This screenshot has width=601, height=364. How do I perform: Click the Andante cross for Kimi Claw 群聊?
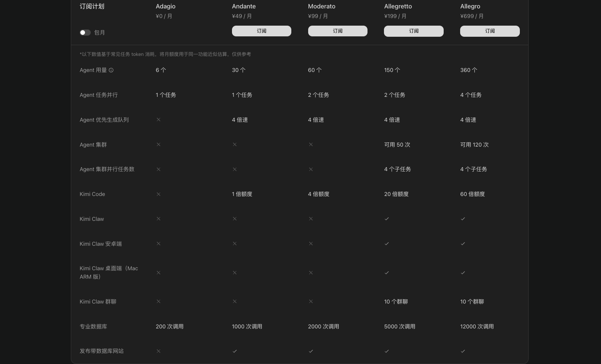click(235, 302)
